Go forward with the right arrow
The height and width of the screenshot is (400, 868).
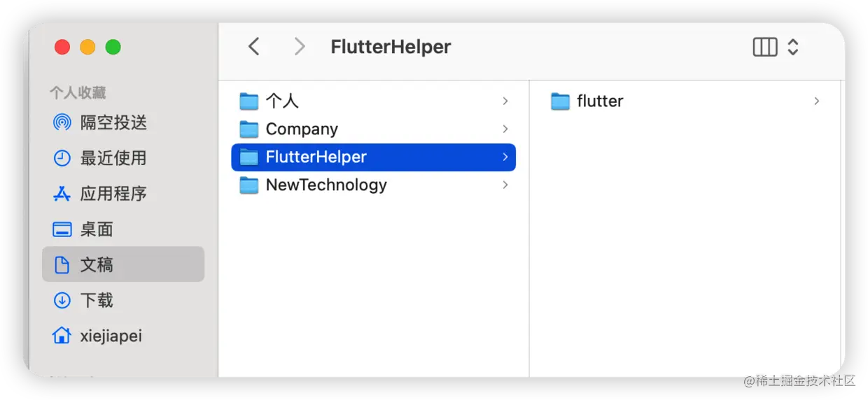(x=300, y=47)
